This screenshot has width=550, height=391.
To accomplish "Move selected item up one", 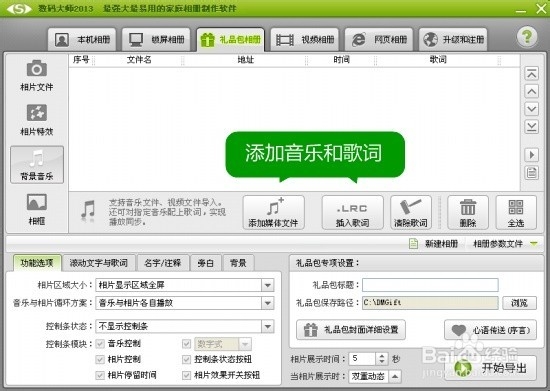I will tap(531, 92).
